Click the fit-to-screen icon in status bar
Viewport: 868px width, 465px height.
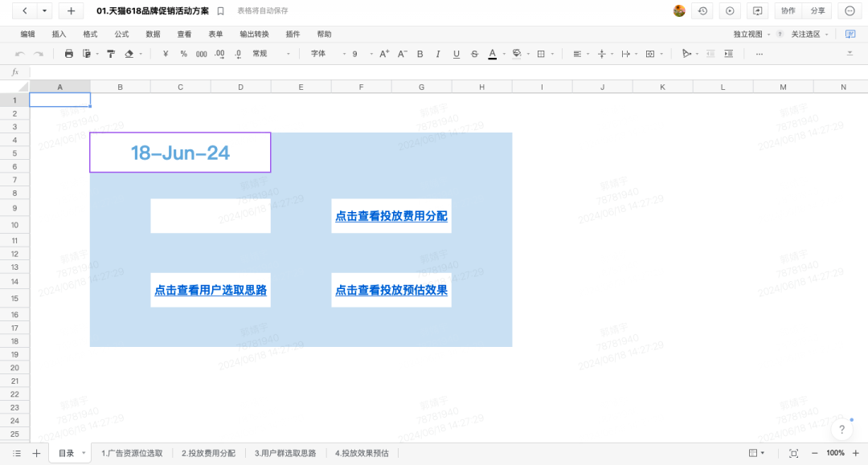click(793, 454)
